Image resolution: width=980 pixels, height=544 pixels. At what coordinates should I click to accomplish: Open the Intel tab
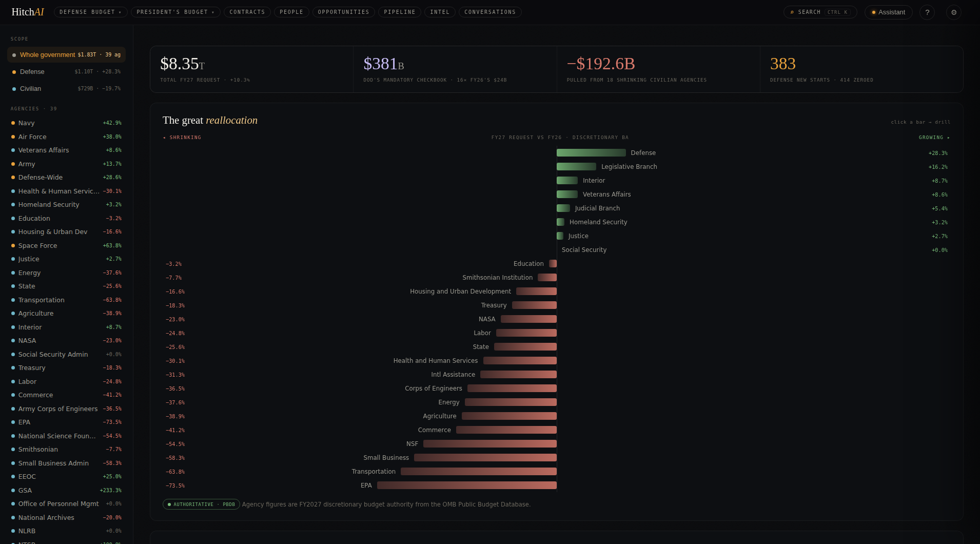click(440, 12)
